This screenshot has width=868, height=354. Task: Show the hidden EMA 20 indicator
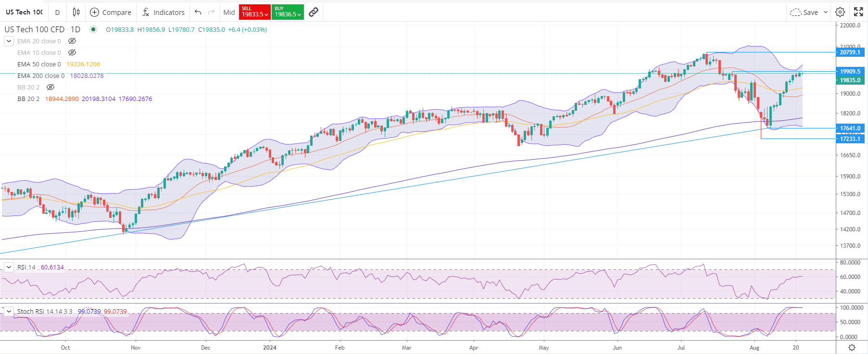coord(72,41)
